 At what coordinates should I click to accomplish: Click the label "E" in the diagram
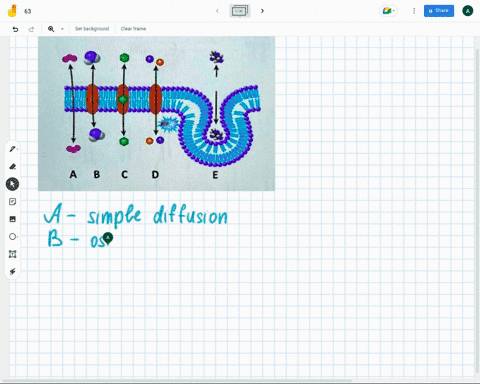(215, 175)
